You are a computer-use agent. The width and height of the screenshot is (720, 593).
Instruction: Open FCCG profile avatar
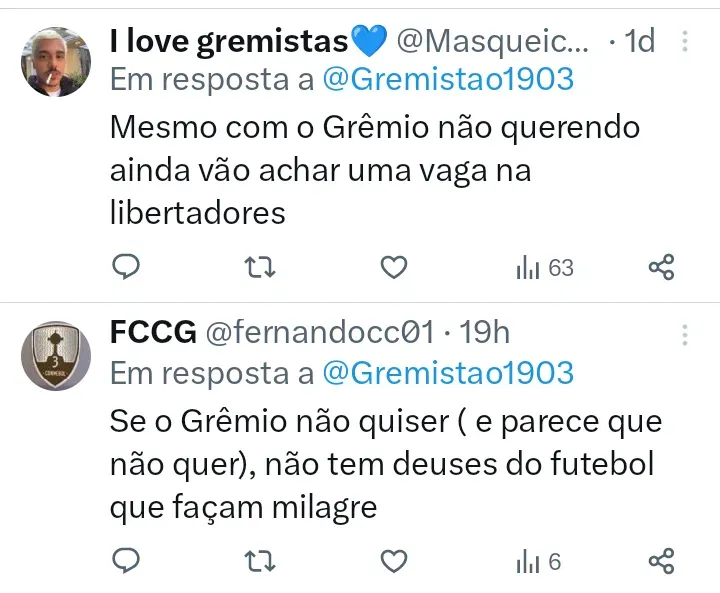coord(55,355)
